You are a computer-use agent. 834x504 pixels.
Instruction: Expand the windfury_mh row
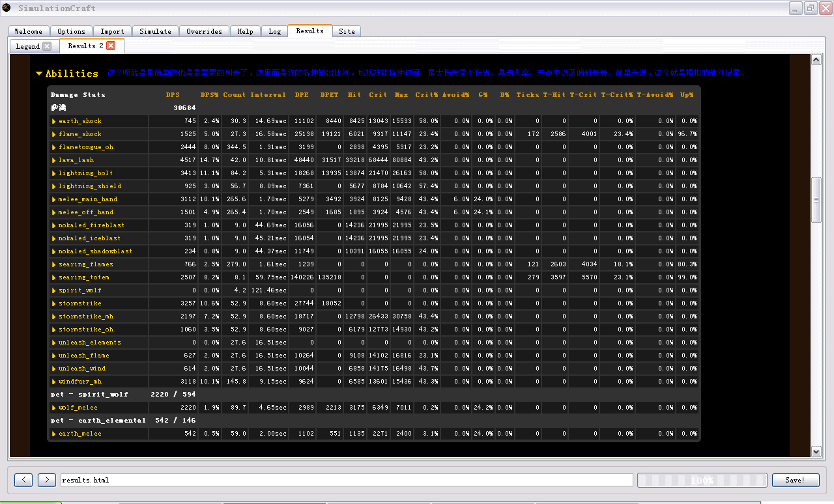click(54, 382)
